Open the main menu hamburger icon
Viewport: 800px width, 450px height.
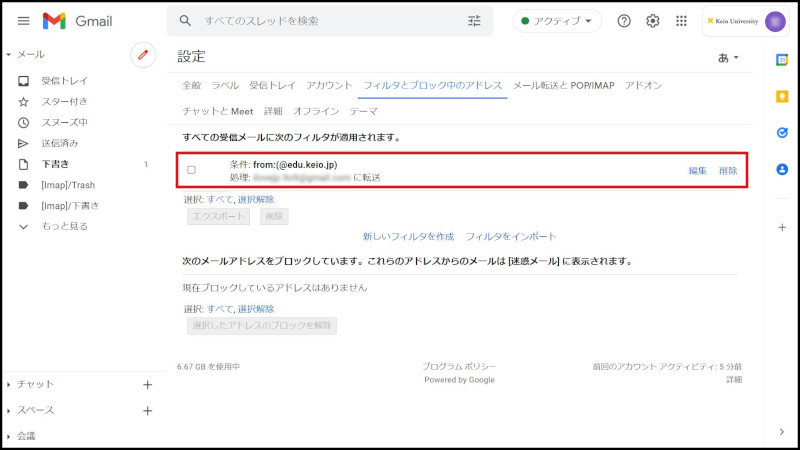pos(23,21)
